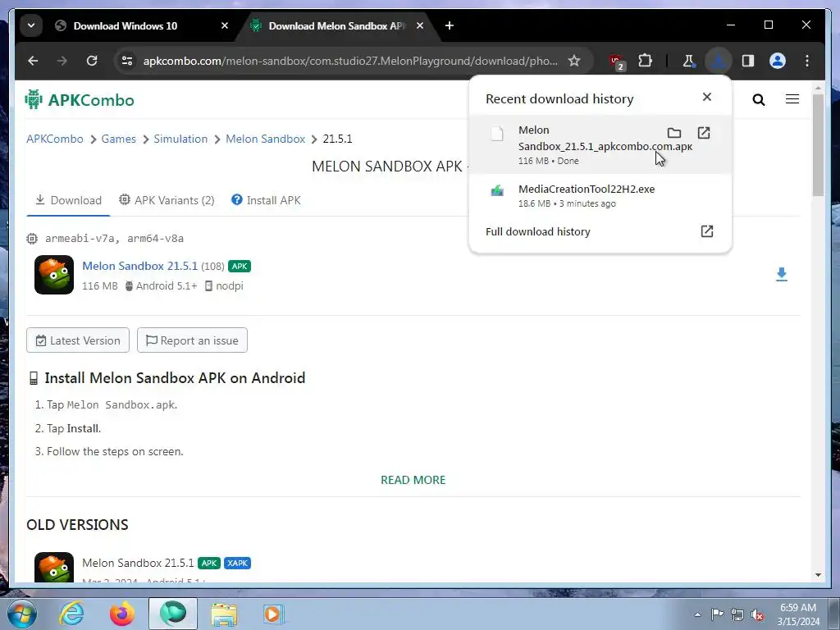Open Full download history
840x630 pixels.
tap(600, 231)
